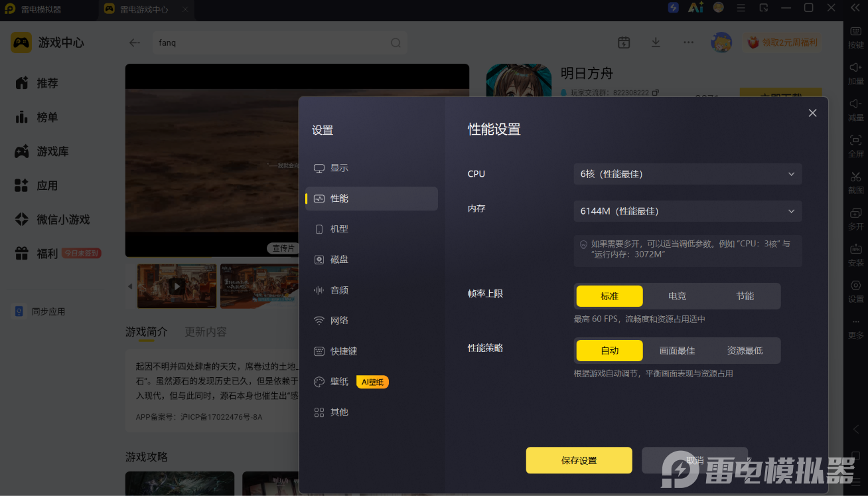Click 取消 to discard the settings
The image size is (868, 496).
pyautogui.click(x=695, y=460)
